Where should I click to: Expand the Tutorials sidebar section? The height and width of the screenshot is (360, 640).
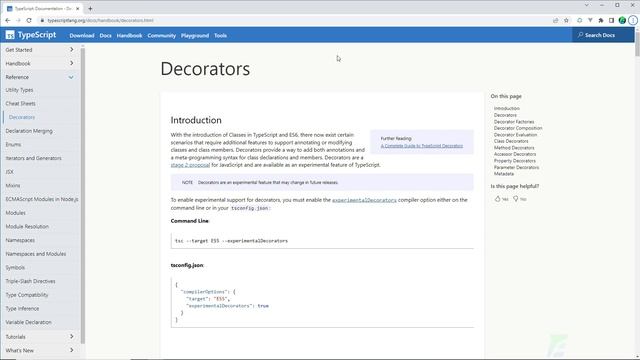(x=40, y=337)
